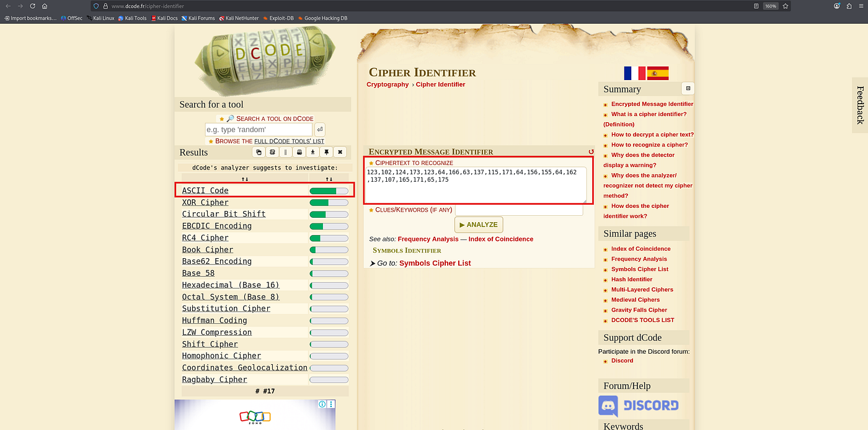Open the Circular Bit Shift result
Viewport: 868px width, 430px height.
(224, 214)
